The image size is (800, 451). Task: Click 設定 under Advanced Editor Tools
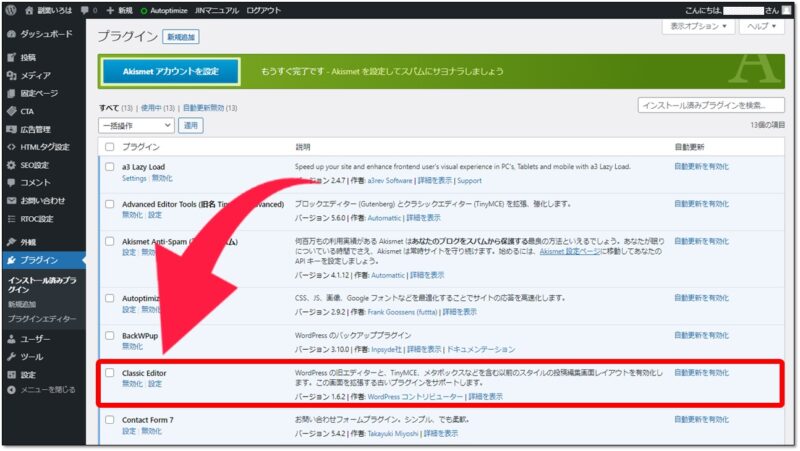[x=155, y=215]
